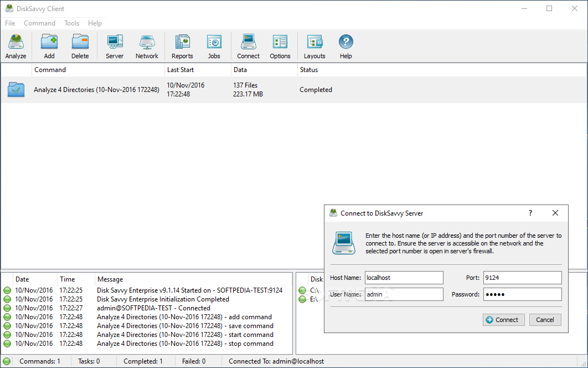
Task: Click 'Tasks: 0' in the status bar
Action: 89,361
